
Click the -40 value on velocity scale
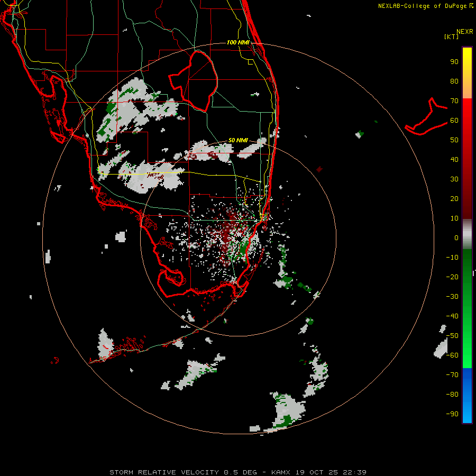click(452, 316)
